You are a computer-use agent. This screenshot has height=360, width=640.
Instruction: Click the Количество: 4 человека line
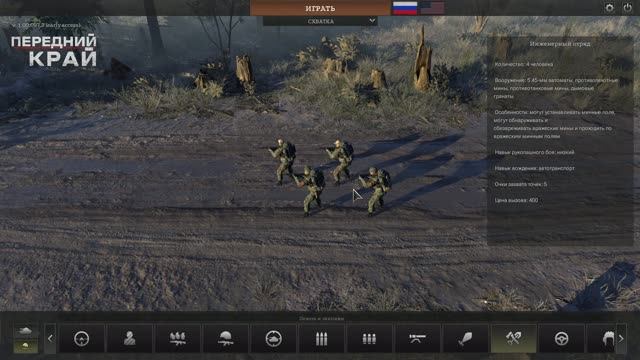[x=523, y=64]
